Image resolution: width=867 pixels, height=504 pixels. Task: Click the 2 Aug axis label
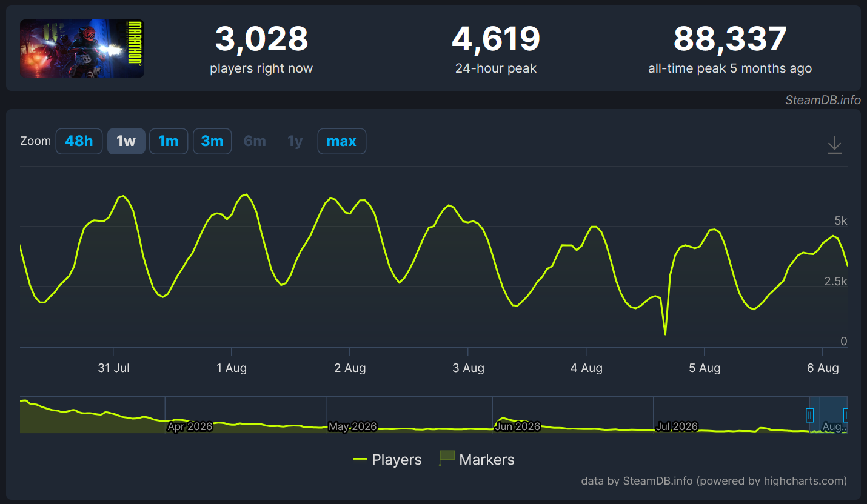point(350,368)
